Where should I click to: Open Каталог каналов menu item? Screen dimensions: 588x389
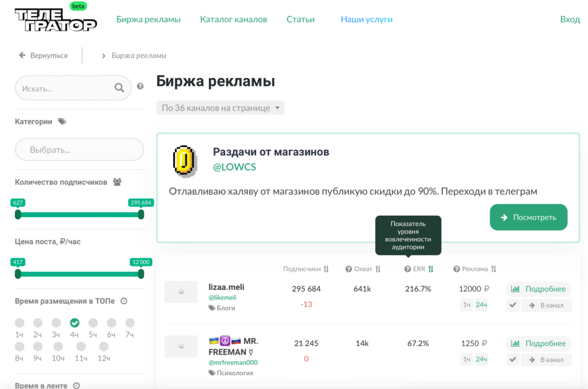pos(233,20)
